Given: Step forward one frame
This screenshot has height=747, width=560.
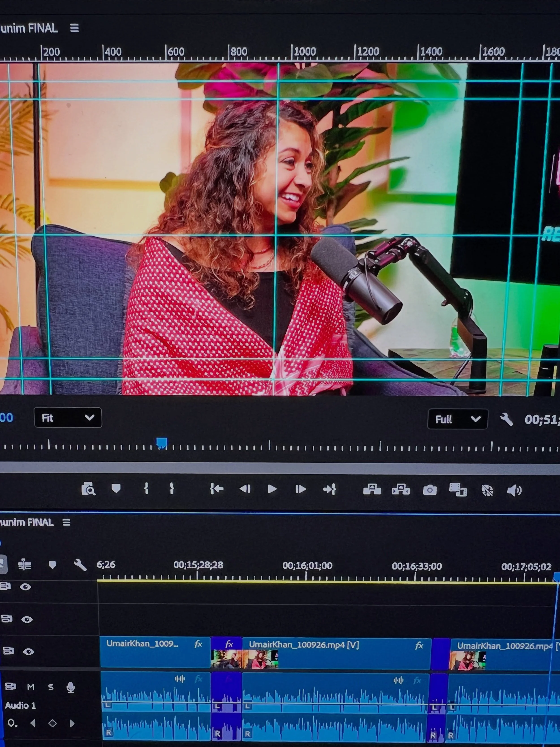Looking at the screenshot, I should (300, 489).
